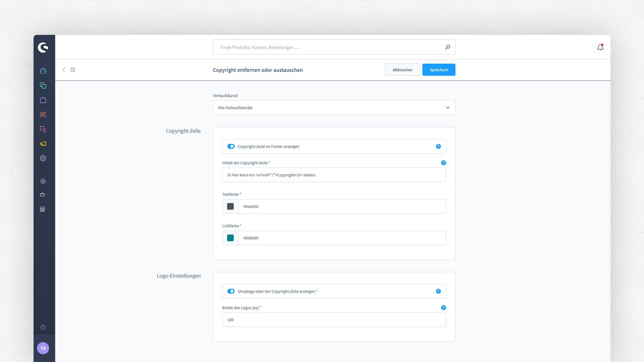644x362 pixels.
Task: Open the Content layout icon in sidebar
Action: [43, 129]
